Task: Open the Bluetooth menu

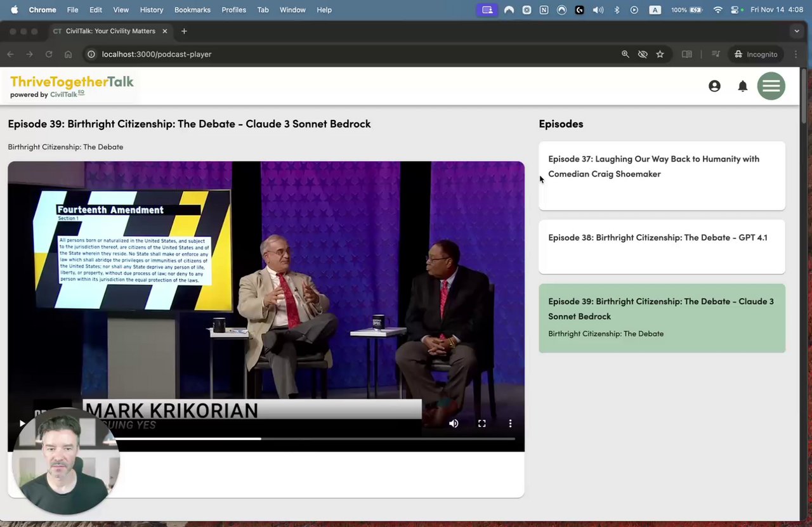Action: [617, 10]
